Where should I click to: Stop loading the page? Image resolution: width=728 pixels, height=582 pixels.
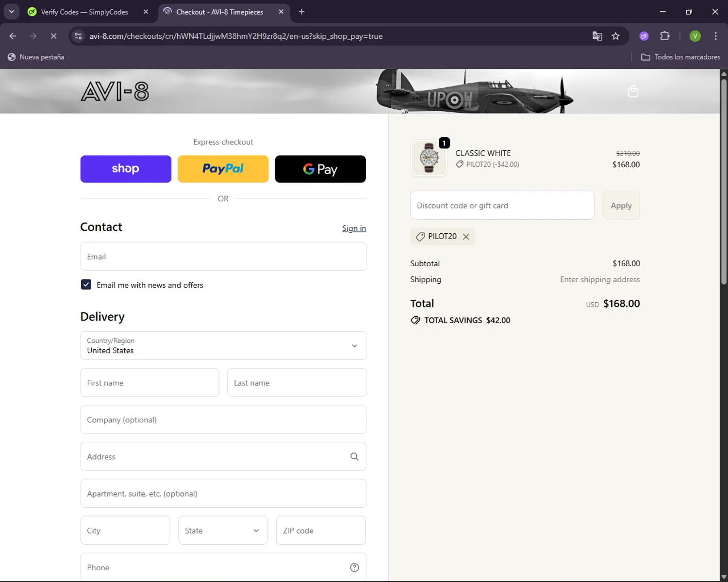53,36
